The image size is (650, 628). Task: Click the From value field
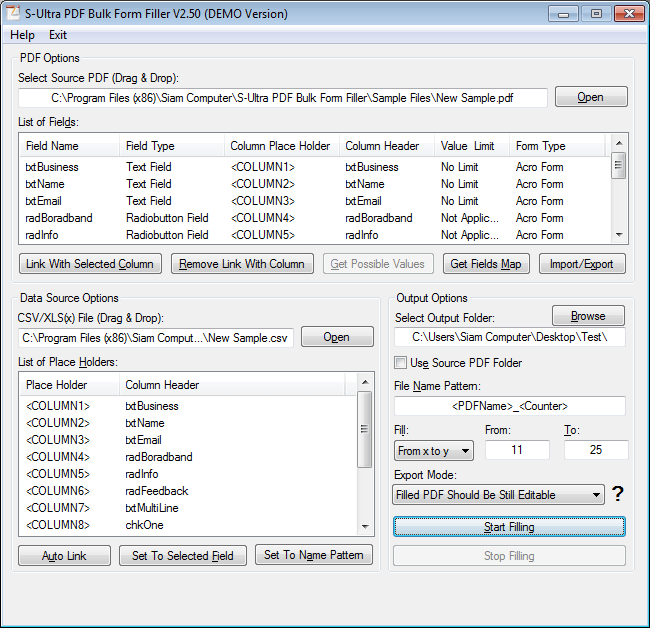click(517, 450)
